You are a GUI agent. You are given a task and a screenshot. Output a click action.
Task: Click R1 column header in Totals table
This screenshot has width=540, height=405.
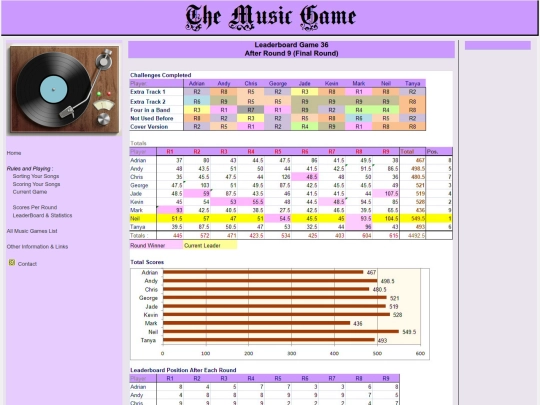point(170,152)
